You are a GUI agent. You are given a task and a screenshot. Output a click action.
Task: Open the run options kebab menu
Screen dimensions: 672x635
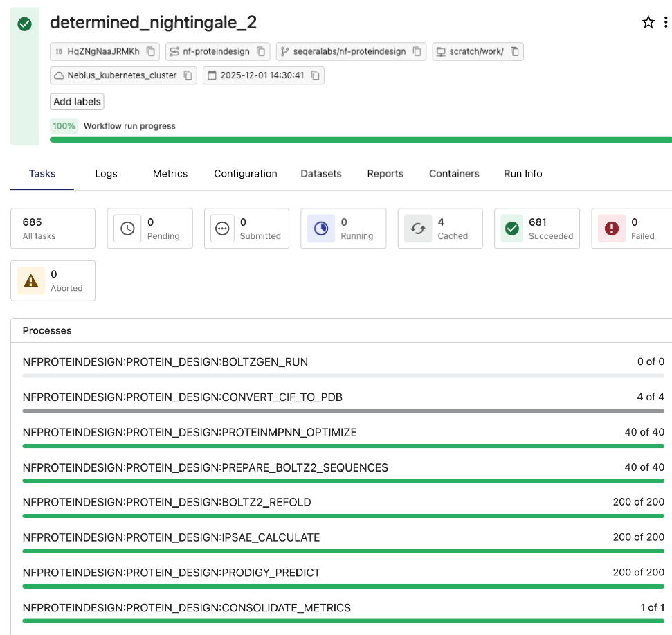(x=667, y=22)
